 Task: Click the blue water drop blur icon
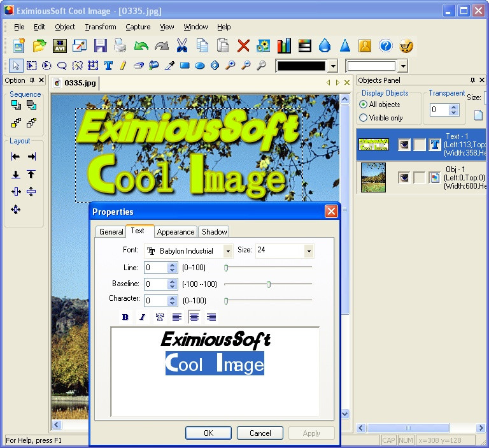[325, 46]
